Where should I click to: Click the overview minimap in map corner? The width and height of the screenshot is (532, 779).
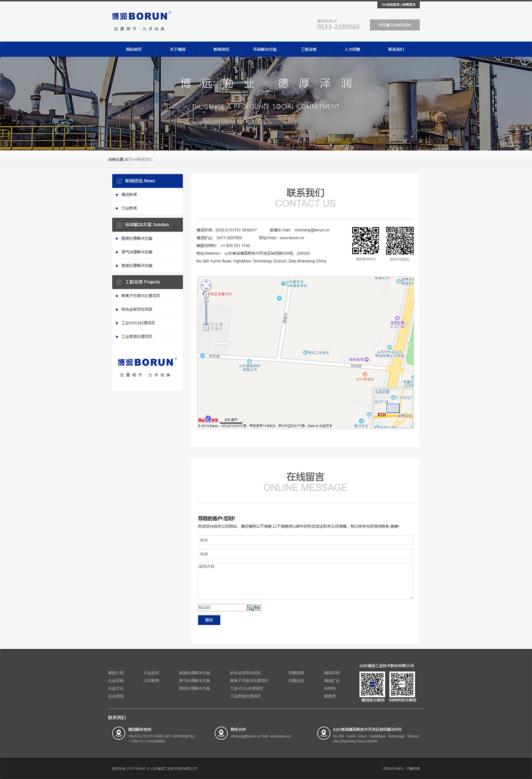(x=393, y=408)
